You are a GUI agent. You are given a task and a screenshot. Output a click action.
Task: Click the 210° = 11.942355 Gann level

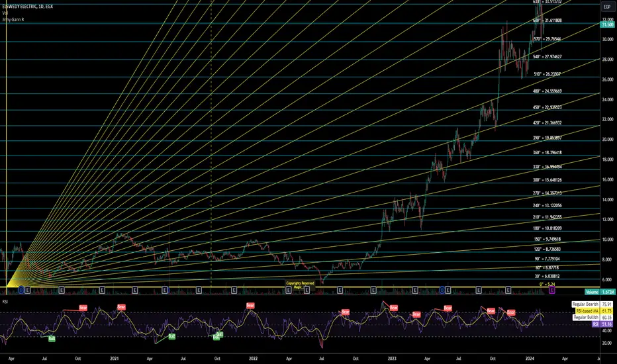[x=547, y=217]
